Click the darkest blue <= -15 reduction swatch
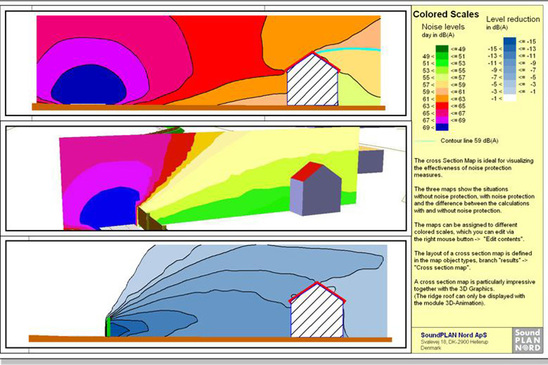The image size is (548, 365). [x=510, y=42]
